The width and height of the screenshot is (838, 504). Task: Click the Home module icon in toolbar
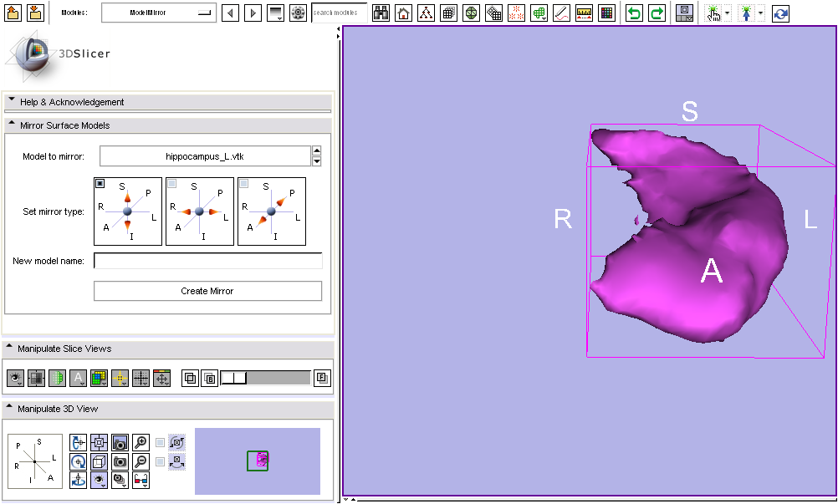coord(404,13)
